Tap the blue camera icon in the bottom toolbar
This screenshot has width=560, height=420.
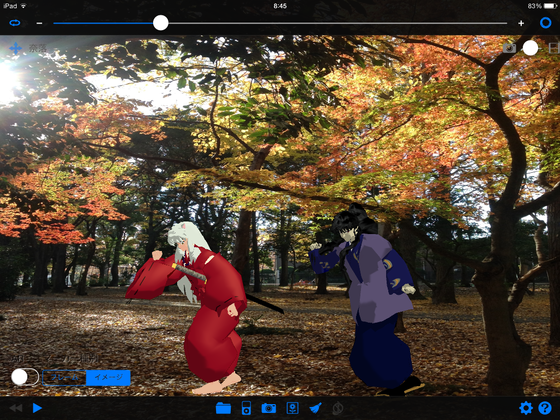[x=269, y=408]
